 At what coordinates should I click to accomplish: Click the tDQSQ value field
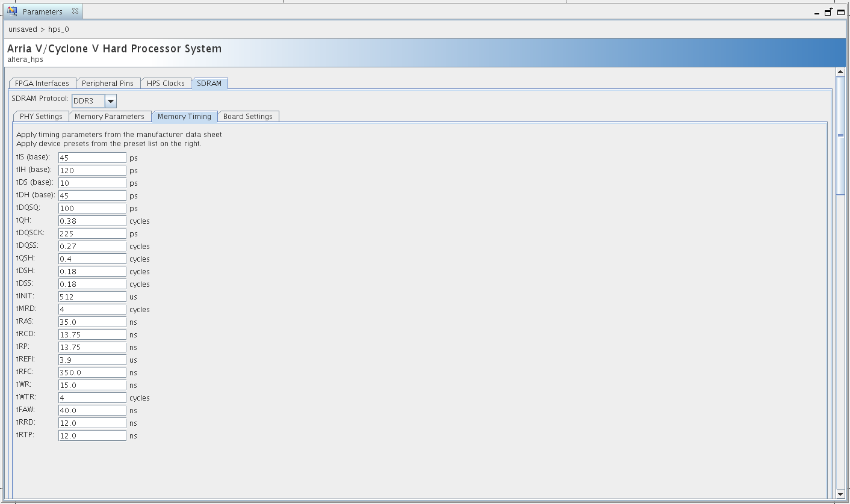tap(92, 208)
